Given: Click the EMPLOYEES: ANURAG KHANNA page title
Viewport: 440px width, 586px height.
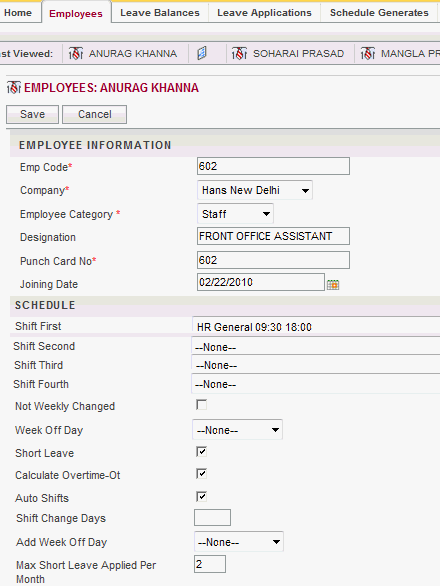Looking at the screenshot, I should tap(111, 88).
